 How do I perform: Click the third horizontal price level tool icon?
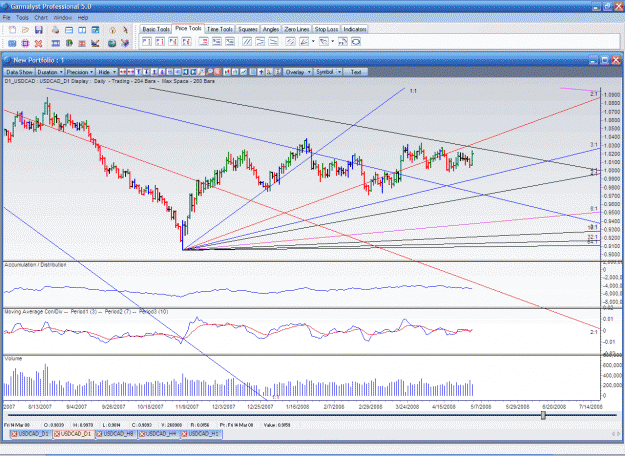click(x=230, y=41)
